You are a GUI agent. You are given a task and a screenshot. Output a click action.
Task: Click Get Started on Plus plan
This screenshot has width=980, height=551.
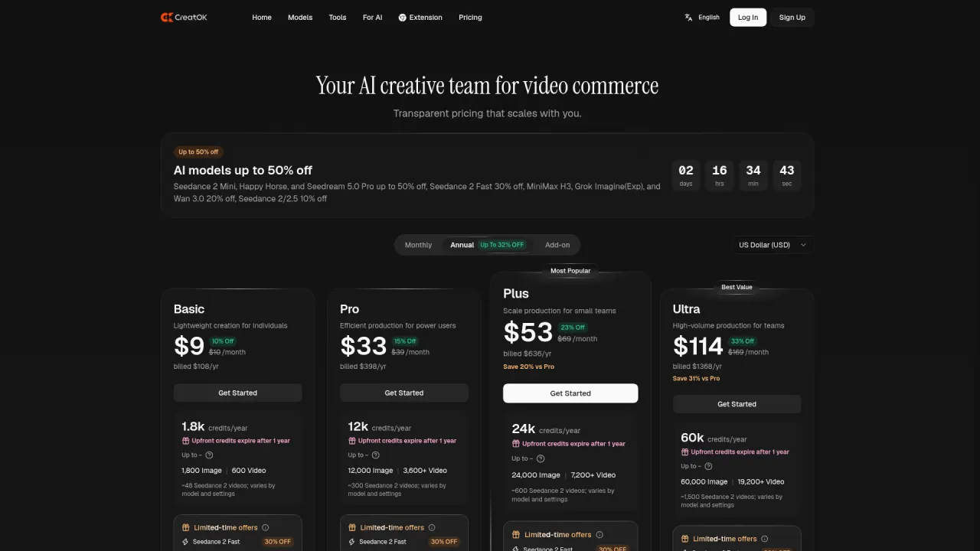tap(570, 393)
